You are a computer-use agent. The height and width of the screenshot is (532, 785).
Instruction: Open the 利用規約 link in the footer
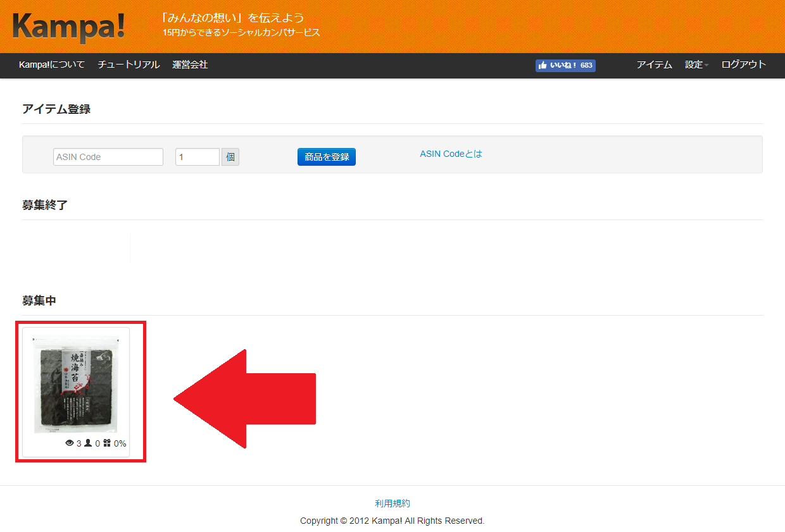392,504
